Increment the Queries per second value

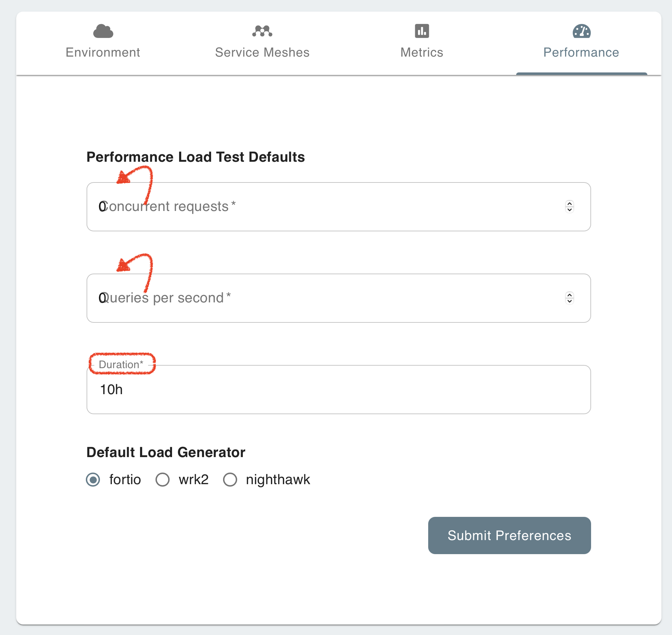(x=570, y=295)
